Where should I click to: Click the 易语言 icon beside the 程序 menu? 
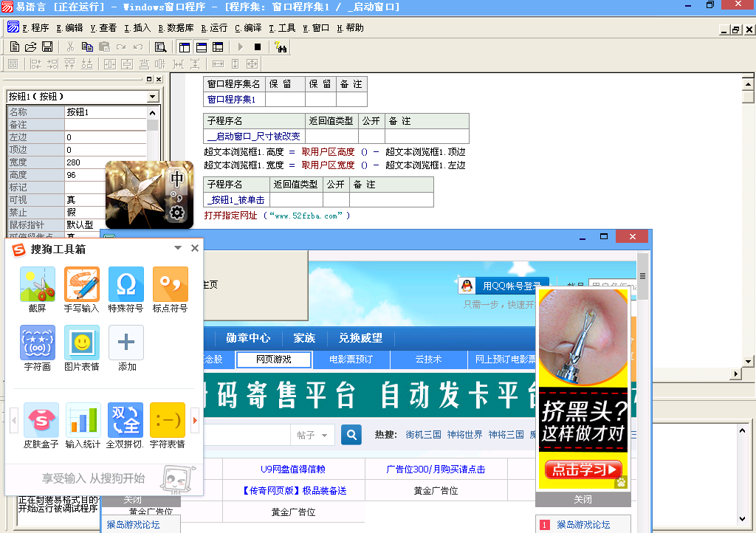[13, 27]
